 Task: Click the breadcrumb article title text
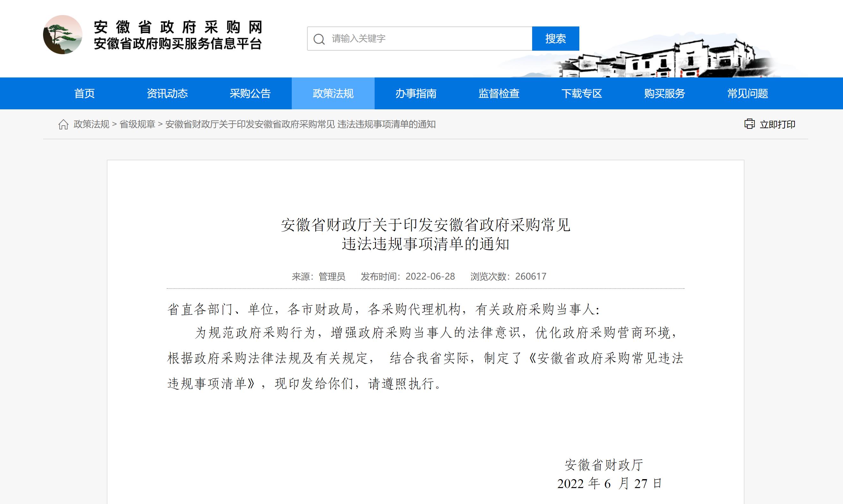300,125
